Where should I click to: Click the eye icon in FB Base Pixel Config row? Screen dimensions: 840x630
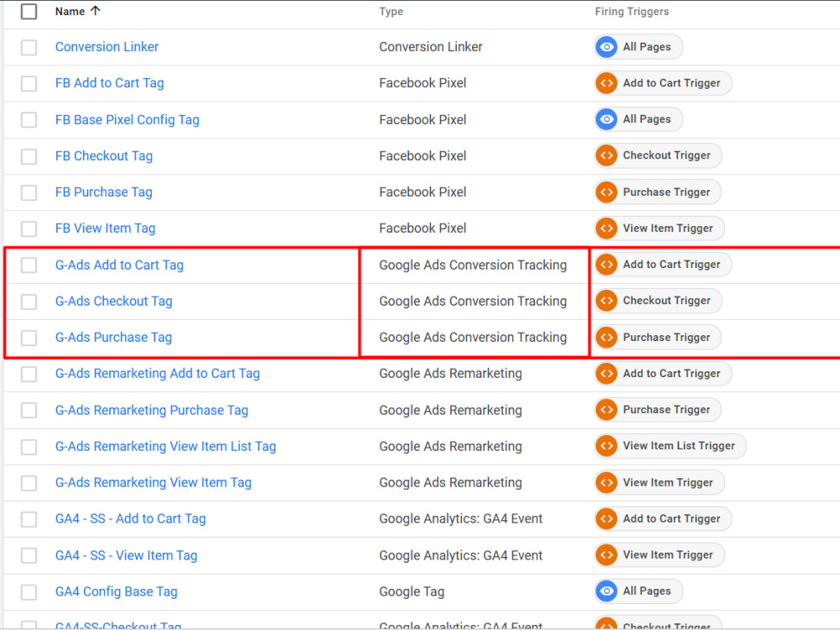pyautogui.click(x=606, y=119)
